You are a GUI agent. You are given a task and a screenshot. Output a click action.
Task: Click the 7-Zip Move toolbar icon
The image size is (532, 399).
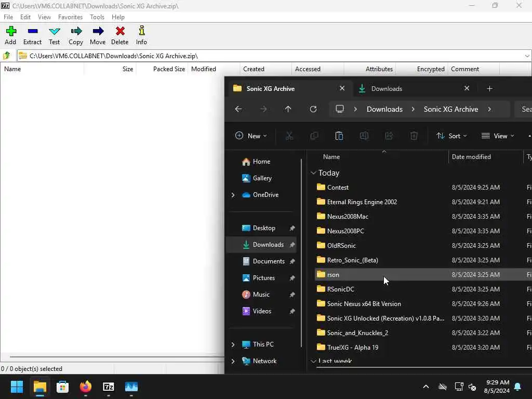[x=98, y=32]
